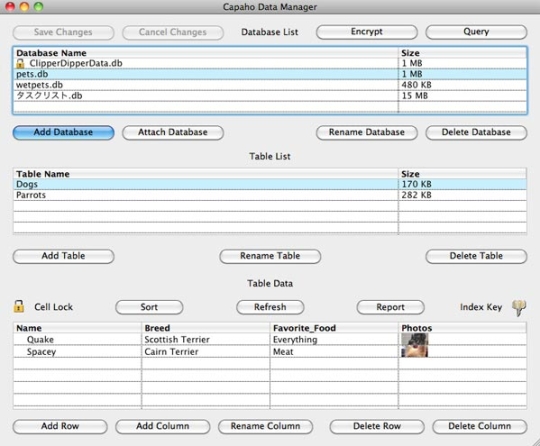Click the 480 KB size cell
This screenshot has width=540, height=446.
pos(463,85)
